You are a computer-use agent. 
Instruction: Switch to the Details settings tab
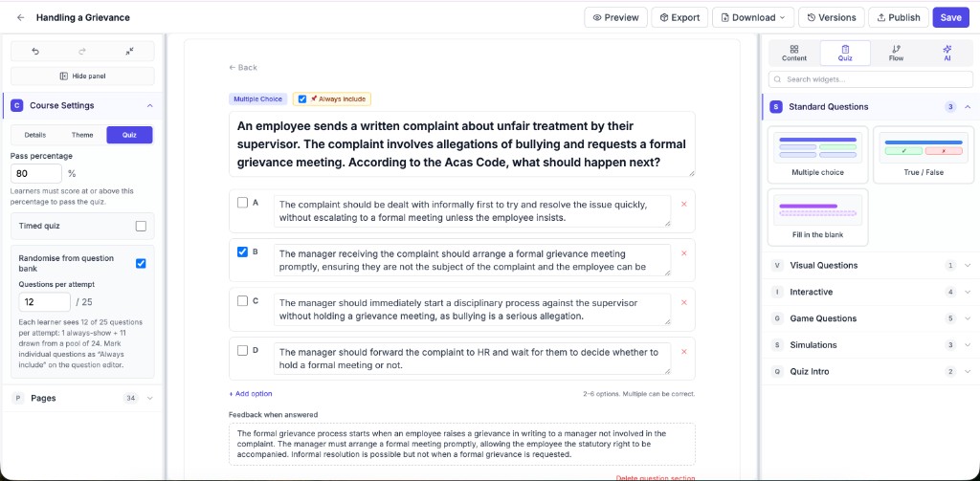[35, 135]
